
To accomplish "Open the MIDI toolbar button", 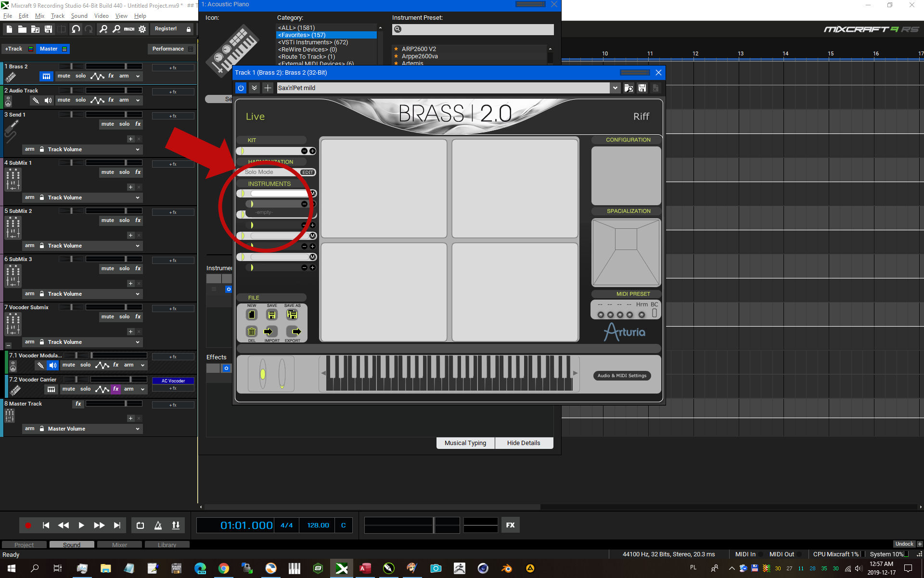I will [129, 29].
